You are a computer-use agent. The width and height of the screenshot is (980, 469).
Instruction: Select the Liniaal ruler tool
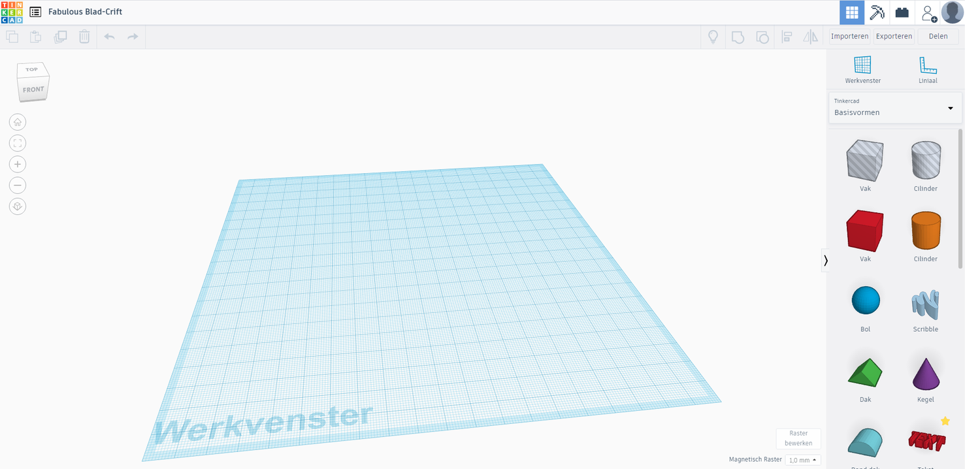927,69
